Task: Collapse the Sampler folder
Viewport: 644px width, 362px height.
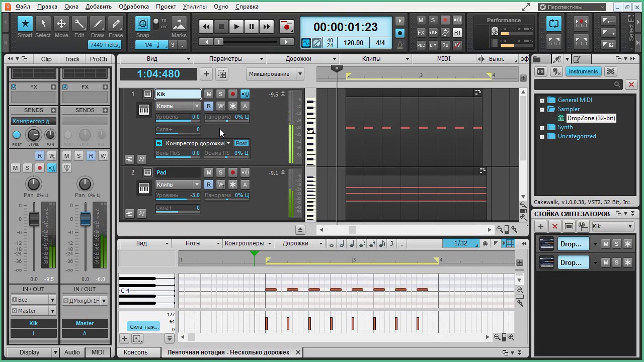Action: 542,109
